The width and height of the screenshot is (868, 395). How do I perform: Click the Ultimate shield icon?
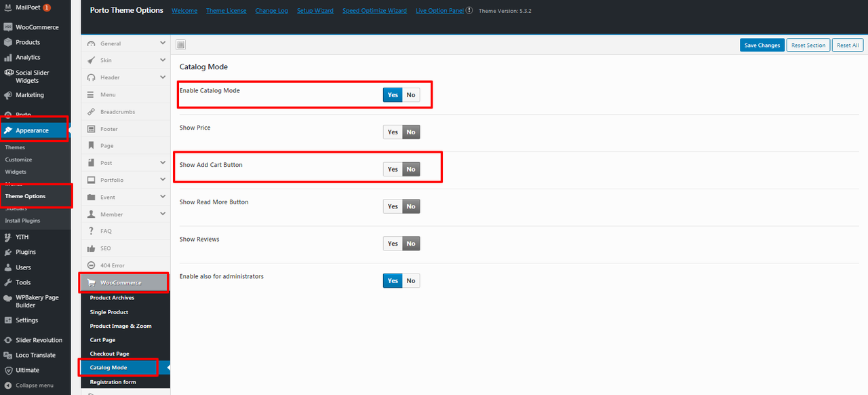8,370
